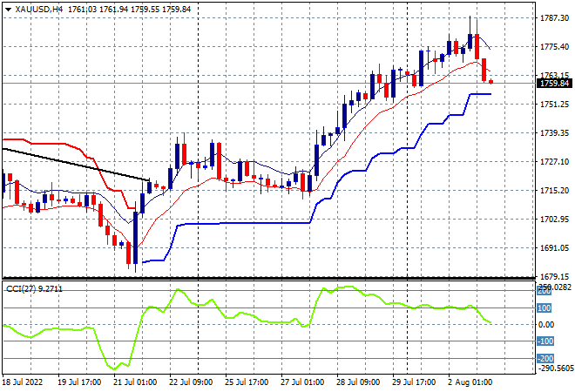The height and width of the screenshot is (392, 575).
Task: Click the CCI 0.00 level label
Action: (546, 325)
